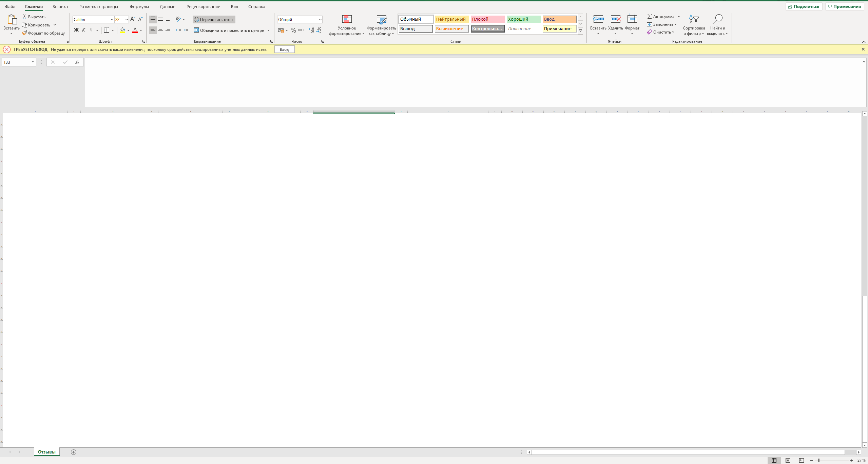
Task: Click the fill color yellow swatch
Action: pyautogui.click(x=122, y=30)
